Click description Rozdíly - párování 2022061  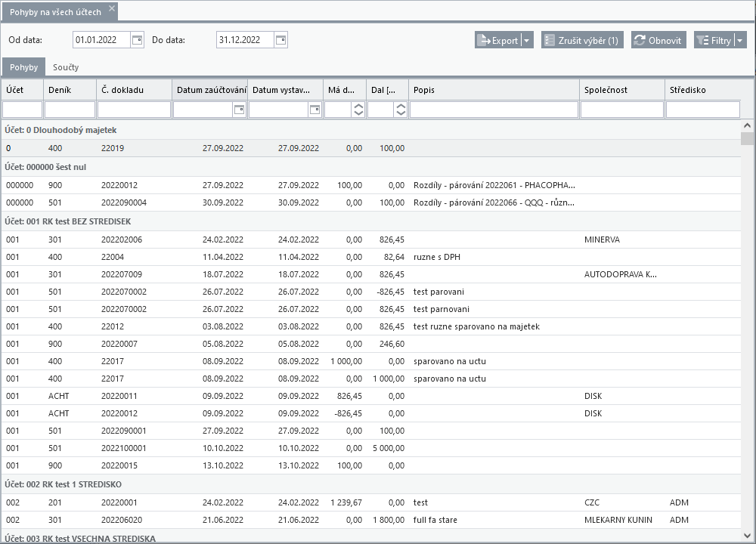pos(494,185)
